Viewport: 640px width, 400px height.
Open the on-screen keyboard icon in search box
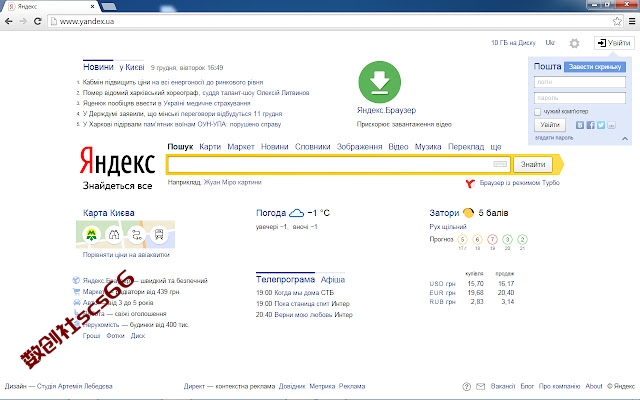tap(500, 164)
